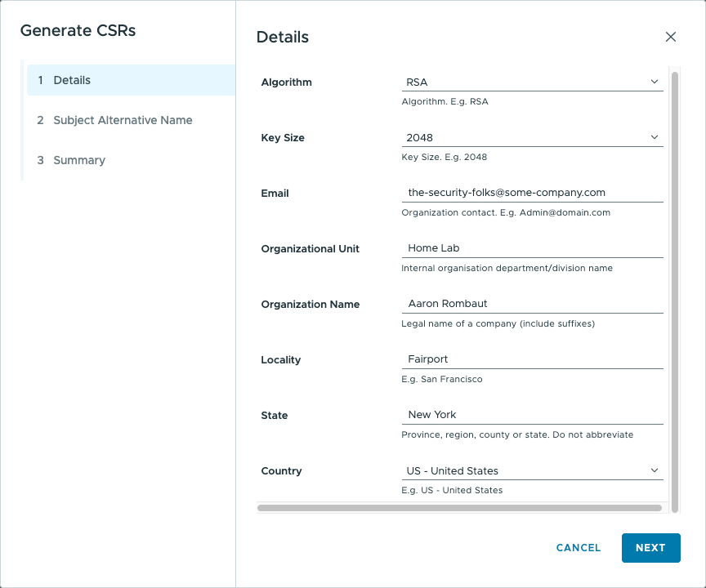
Task: Edit the Organization Name field
Action: click(x=532, y=304)
